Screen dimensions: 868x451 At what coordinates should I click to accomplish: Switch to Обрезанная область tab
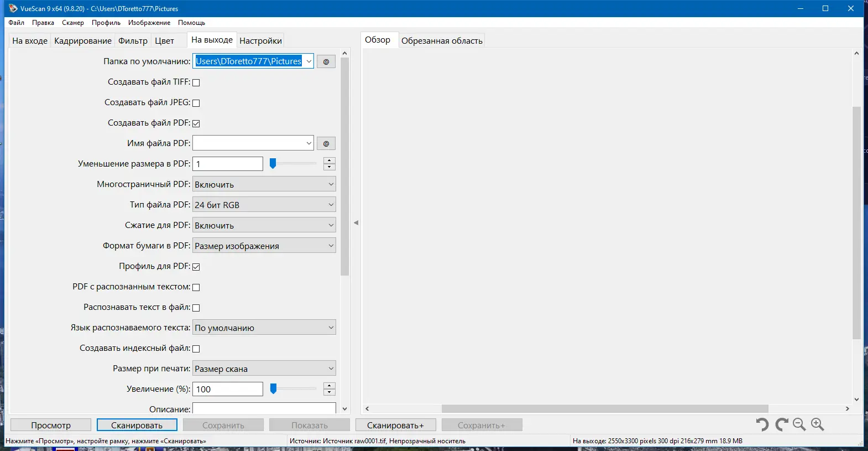[x=442, y=41]
